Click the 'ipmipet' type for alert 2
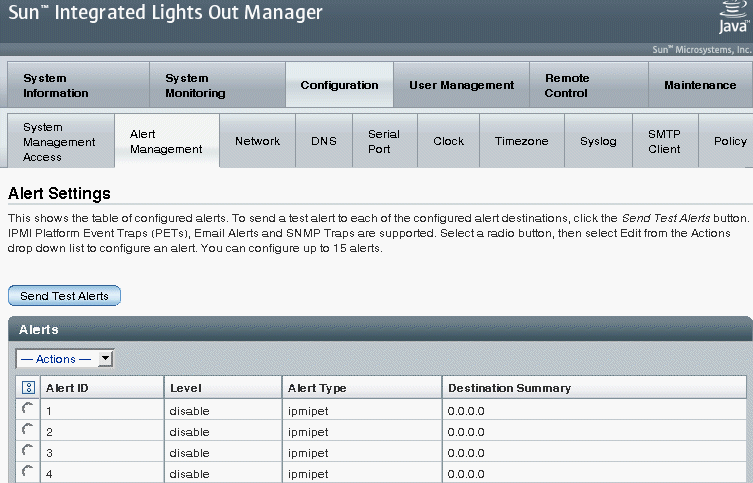The width and height of the screenshot is (753, 483). pos(308,433)
